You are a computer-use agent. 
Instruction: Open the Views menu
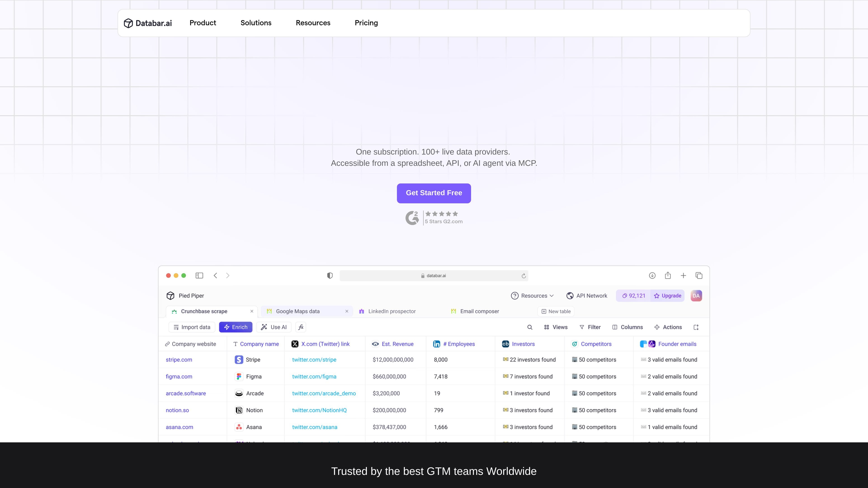pos(556,327)
